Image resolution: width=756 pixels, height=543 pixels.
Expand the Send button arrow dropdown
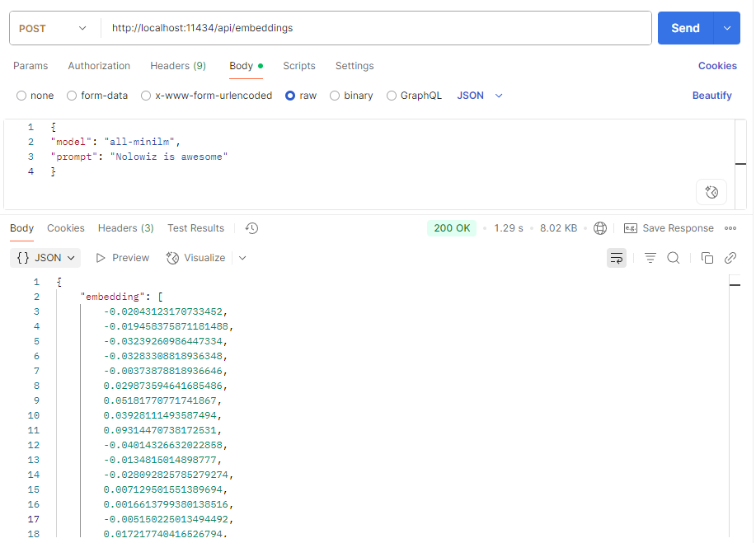(726, 28)
